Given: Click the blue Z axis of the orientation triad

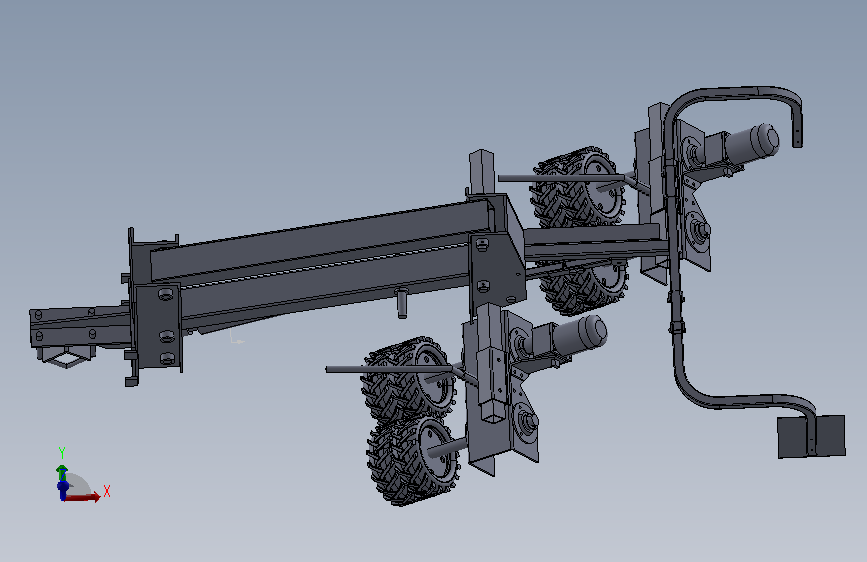Looking at the screenshot, I should [x=62, y=490].
